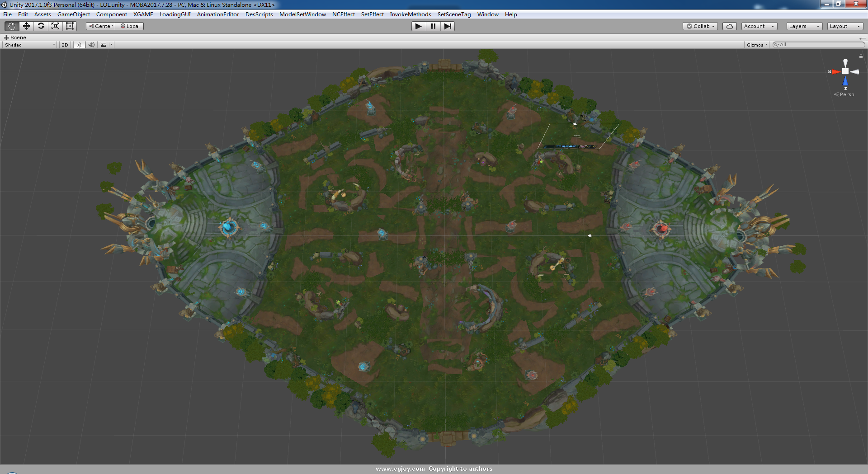Screen dimensions: 868x474
Task: Select the Move tool
Action: point(26,26)
